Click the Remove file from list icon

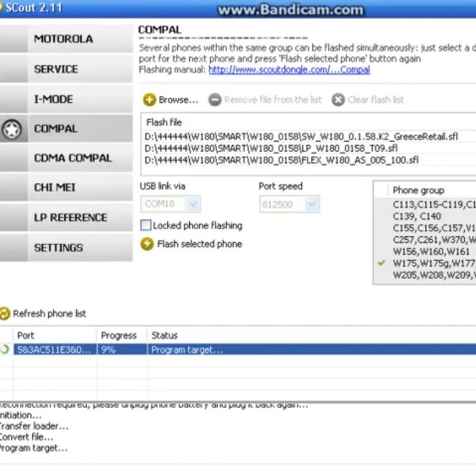click(x=215, y=100)
